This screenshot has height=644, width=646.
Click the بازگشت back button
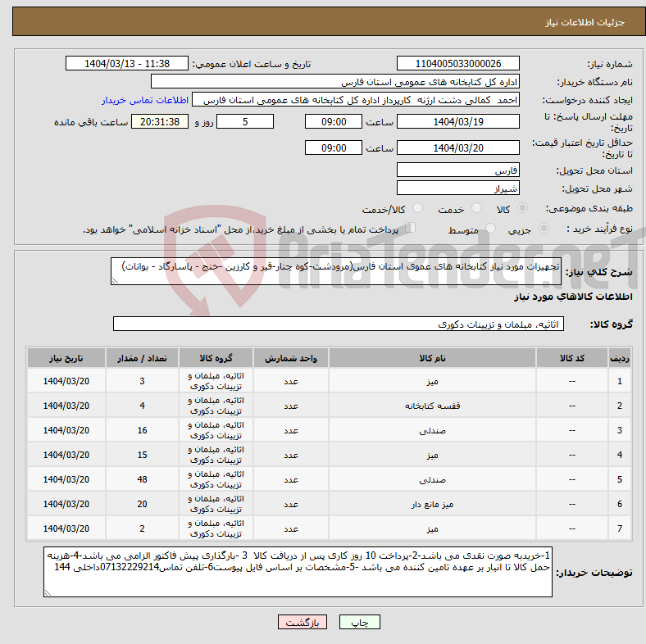tap(303, 622)
